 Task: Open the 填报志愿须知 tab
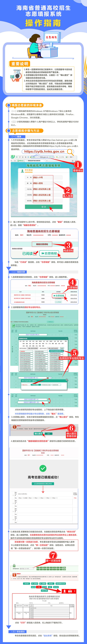(42, 244)
